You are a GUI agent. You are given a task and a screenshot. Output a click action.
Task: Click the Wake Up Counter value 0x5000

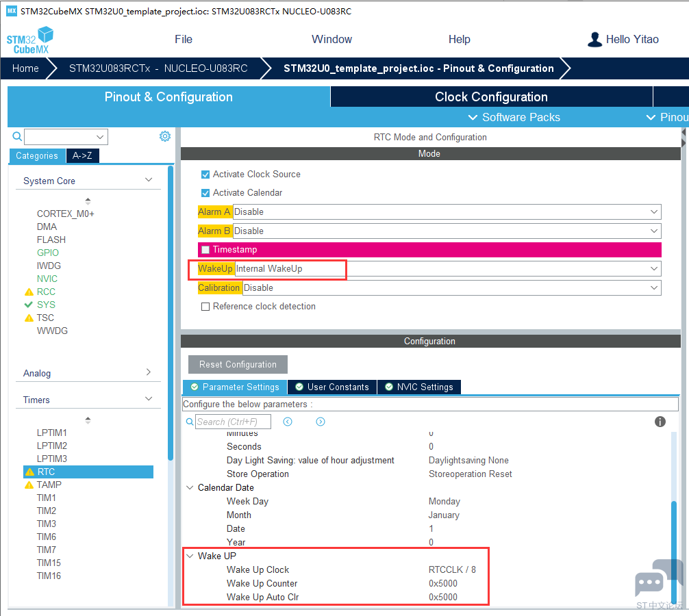tap(443, 584)
